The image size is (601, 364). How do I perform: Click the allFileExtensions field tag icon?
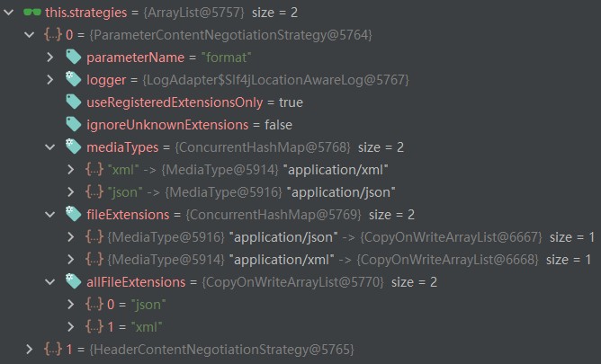tap(74, 281)
